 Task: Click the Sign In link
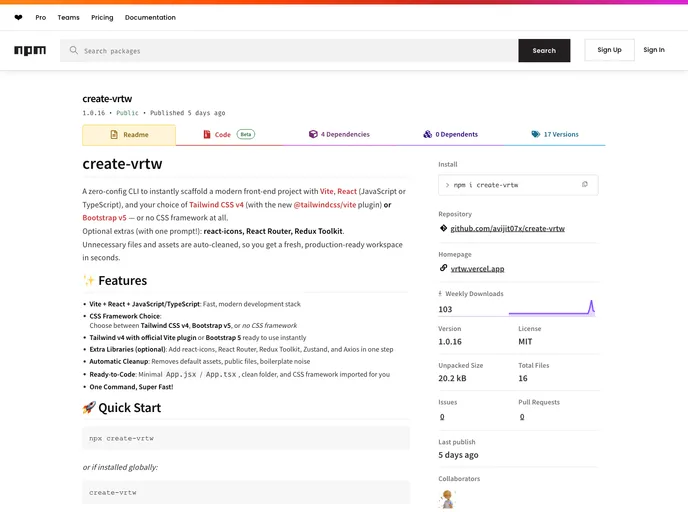tap(654, 50)
